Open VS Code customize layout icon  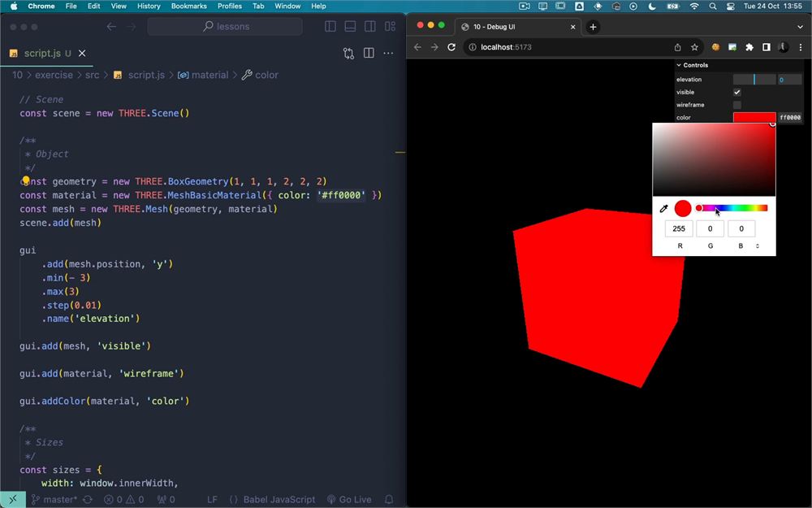[x=390, y=27]
